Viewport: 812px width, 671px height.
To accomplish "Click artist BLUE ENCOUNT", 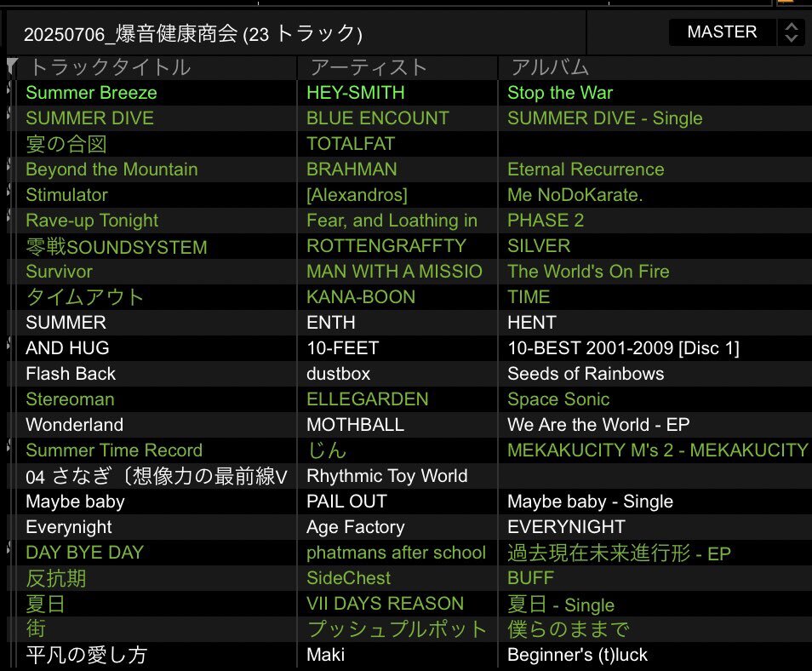I will [378, 118].
